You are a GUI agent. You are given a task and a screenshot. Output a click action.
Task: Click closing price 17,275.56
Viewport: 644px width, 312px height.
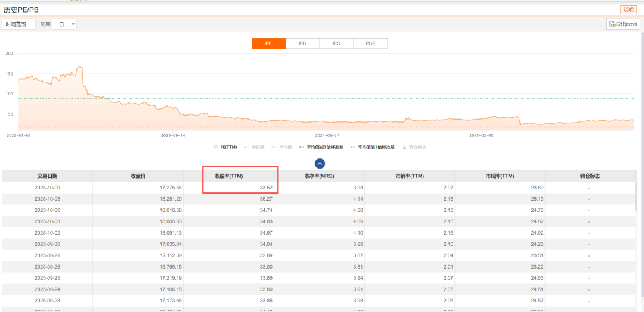click(171, 188)
